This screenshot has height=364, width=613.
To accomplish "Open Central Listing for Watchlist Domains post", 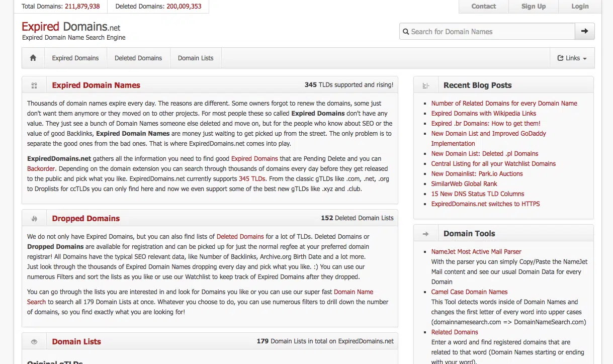I will pyautogui.click(x=493, y=163).
